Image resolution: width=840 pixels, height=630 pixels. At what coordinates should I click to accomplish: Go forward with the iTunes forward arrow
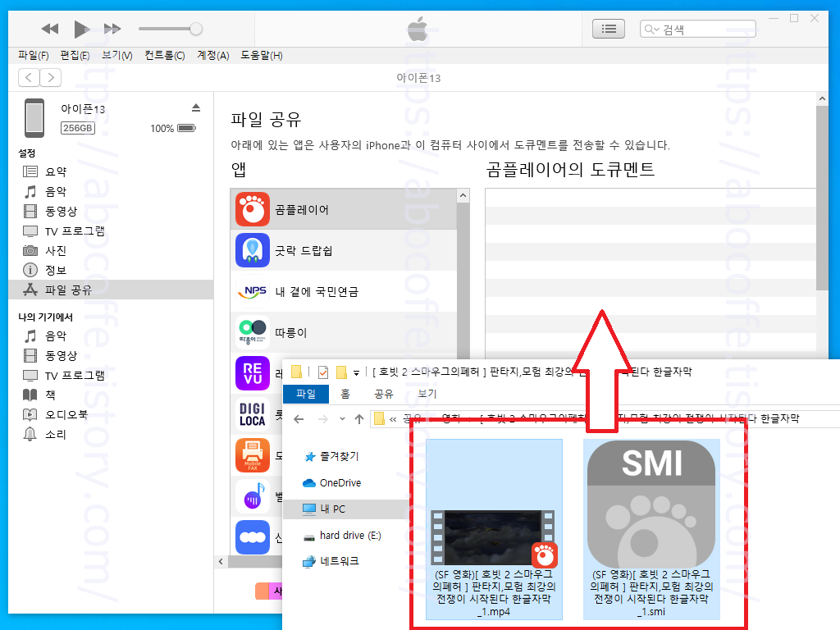(x=50, y=78)
